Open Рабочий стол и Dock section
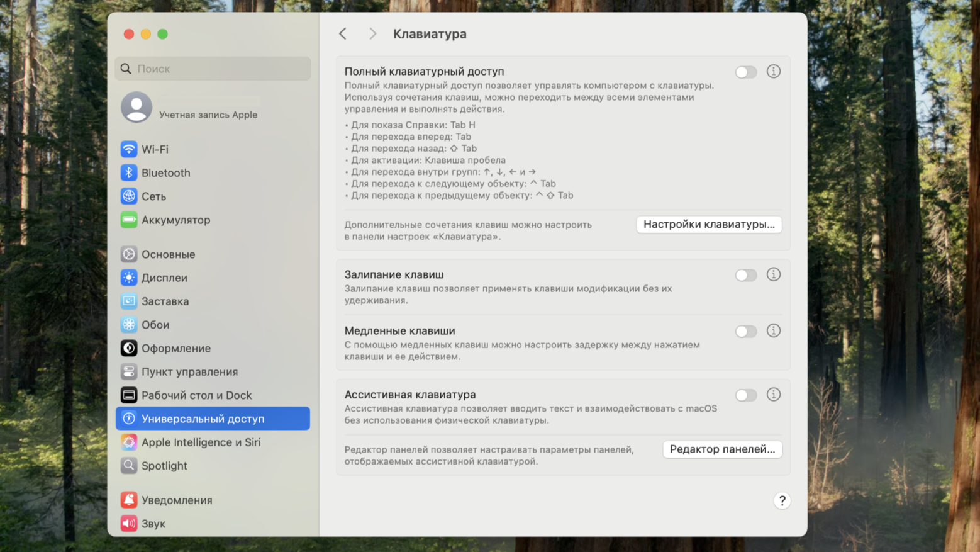The width and height of the screenshot is (980, 552). click(196, 395)
